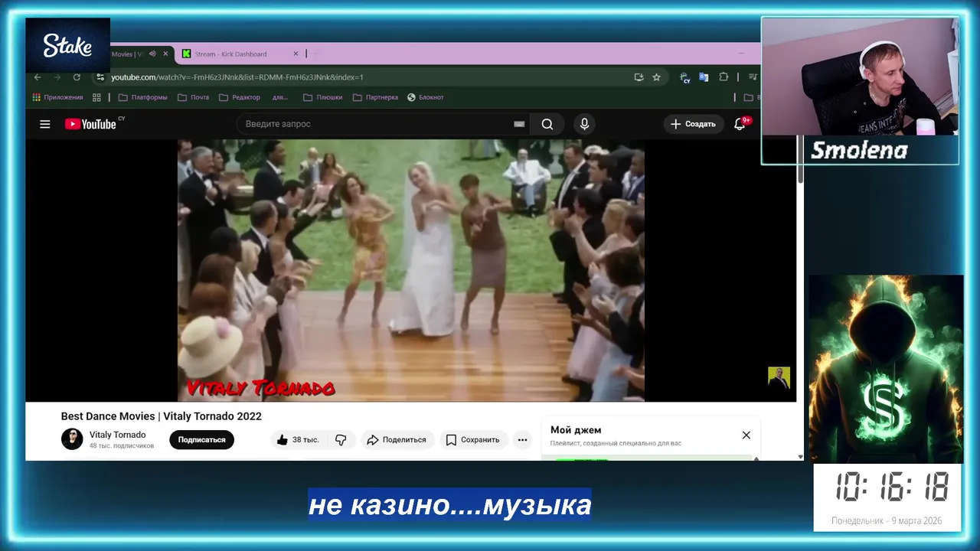The height and width of the screenshot is (551, 980).
Task: Open a new tab with plus button
Action: [315, 54]
